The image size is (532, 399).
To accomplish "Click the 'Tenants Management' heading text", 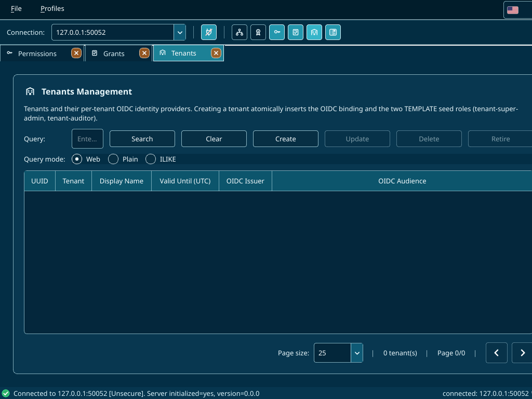I will coord(87,91).
